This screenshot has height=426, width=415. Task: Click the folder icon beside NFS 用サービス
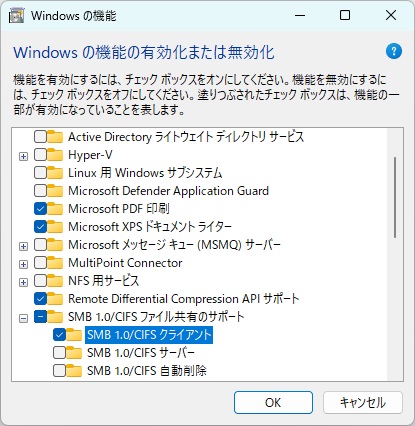55,281
